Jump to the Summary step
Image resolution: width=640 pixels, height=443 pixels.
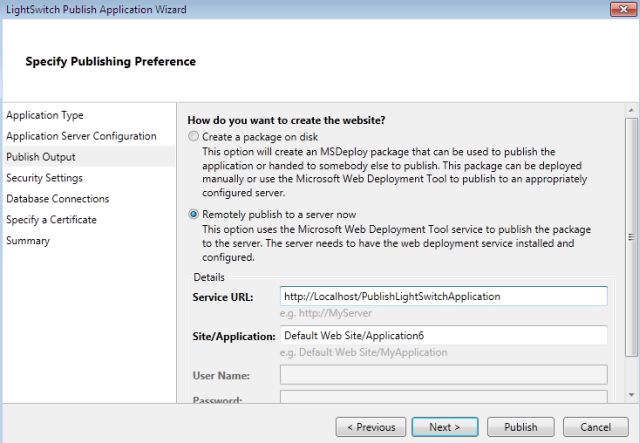(x=28, y=240)
